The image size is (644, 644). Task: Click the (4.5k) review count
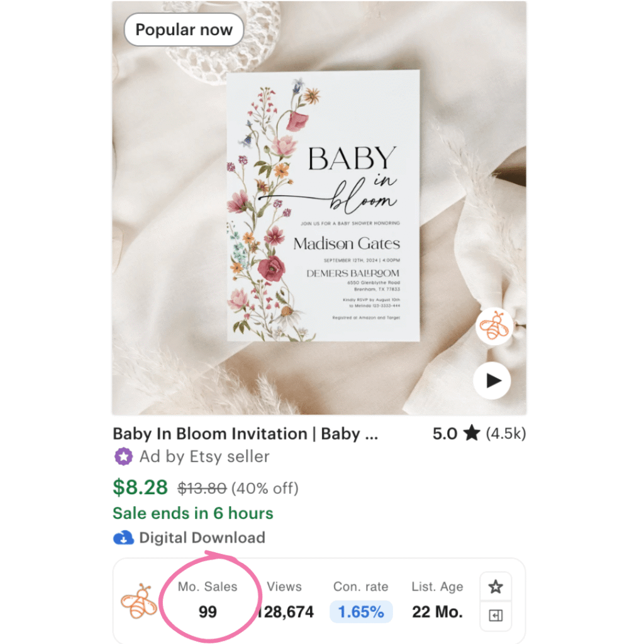(506, 433)
